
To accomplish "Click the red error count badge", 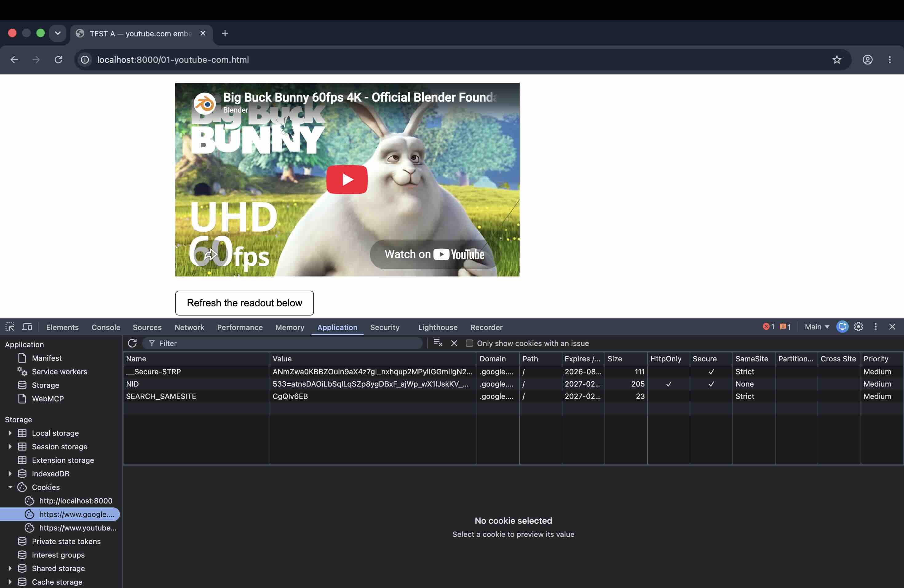I will (768, 327).
